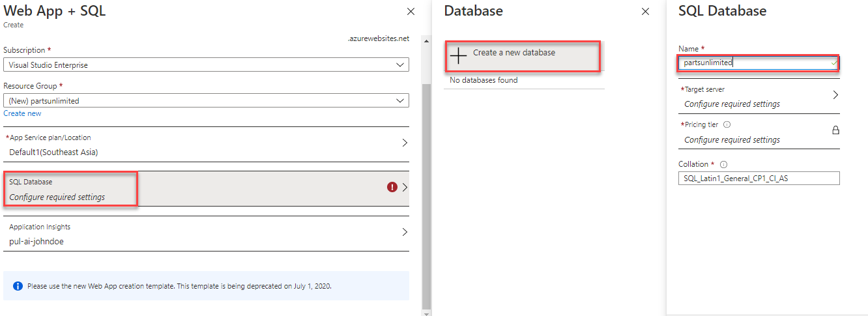Screen dimensions: 868x316
Task: Click the plus icon for new database
Action: [x=459, y=56]
